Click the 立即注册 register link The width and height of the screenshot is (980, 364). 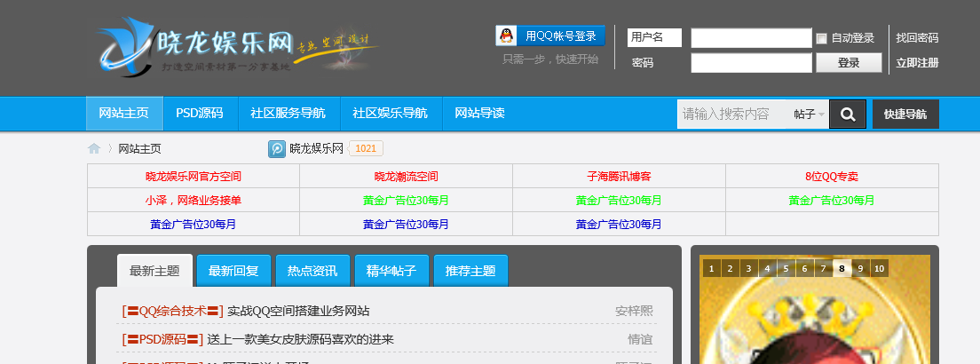(x=917, y=62)
